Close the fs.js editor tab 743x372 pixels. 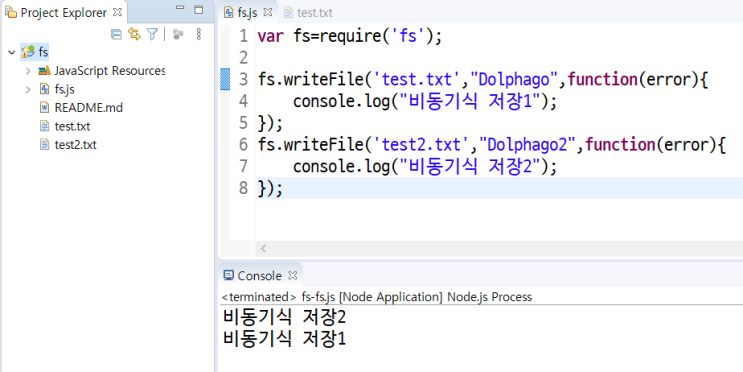point(267,12)
